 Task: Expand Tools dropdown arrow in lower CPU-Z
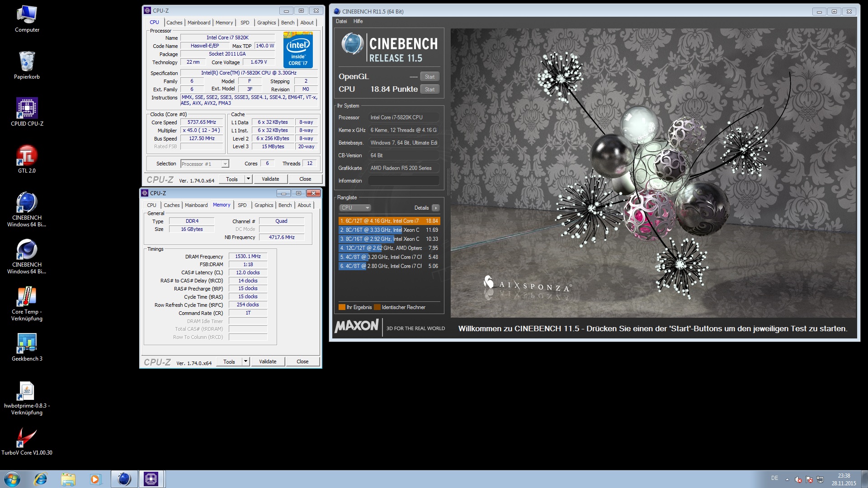[245, 361]
